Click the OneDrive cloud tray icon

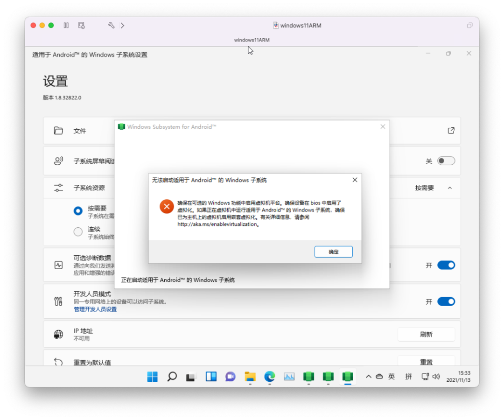[x=379, y=376]
